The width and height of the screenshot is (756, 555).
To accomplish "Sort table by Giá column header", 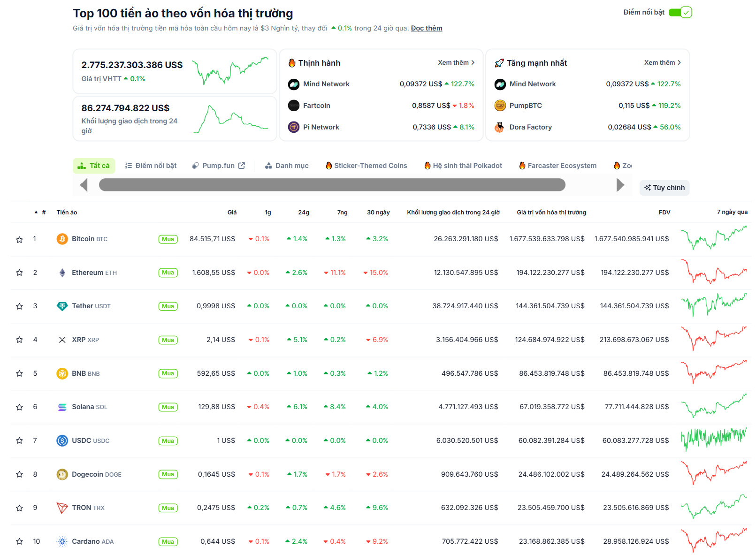I will click(232, 213).
